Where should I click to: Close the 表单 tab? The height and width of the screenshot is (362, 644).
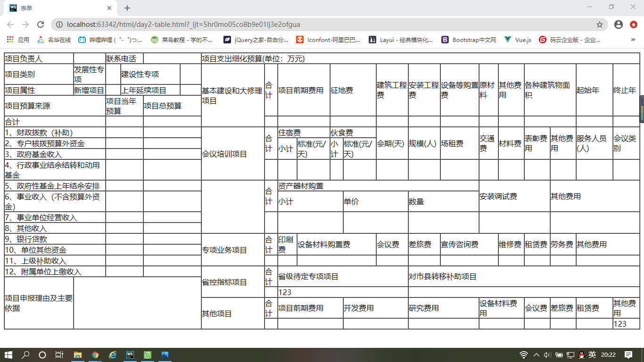[109, 8]
